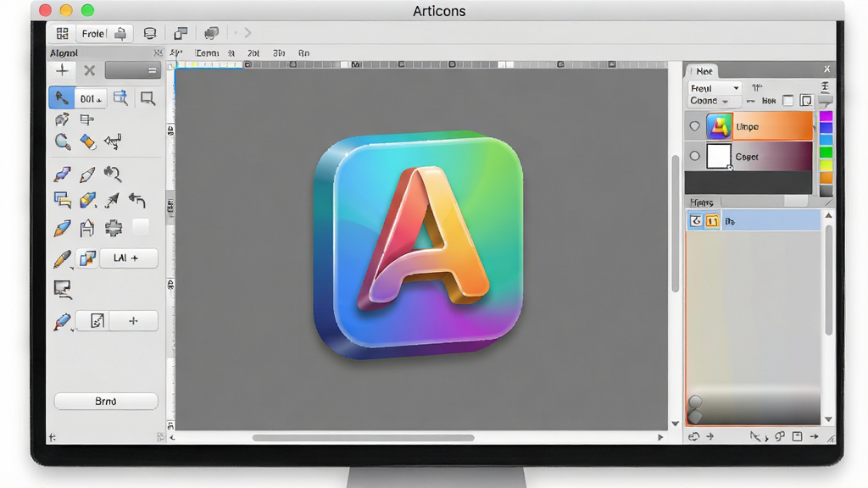Click the Eenni item in ruler menu bar
This screenshot has width=868, height=488.
207,53
